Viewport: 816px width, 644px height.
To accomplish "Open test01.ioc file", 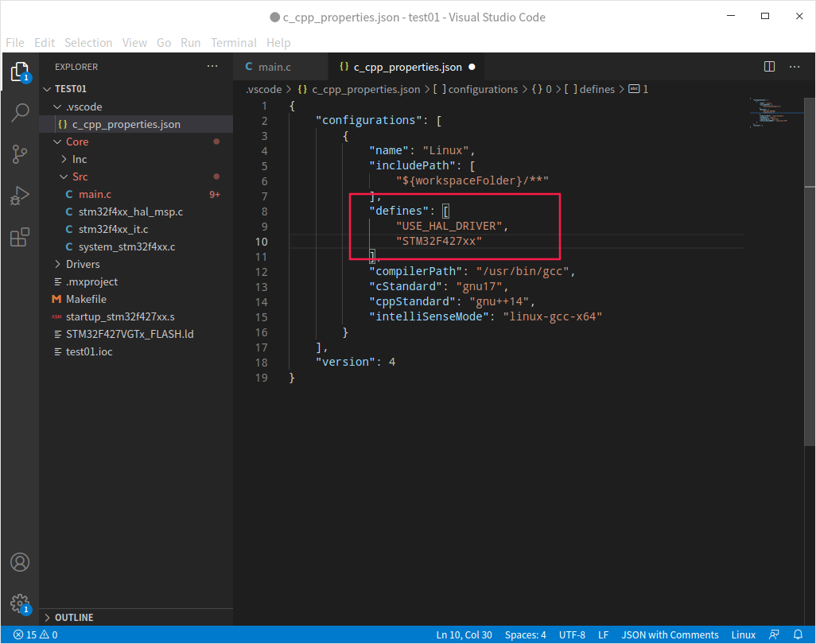I will point(136,351).
